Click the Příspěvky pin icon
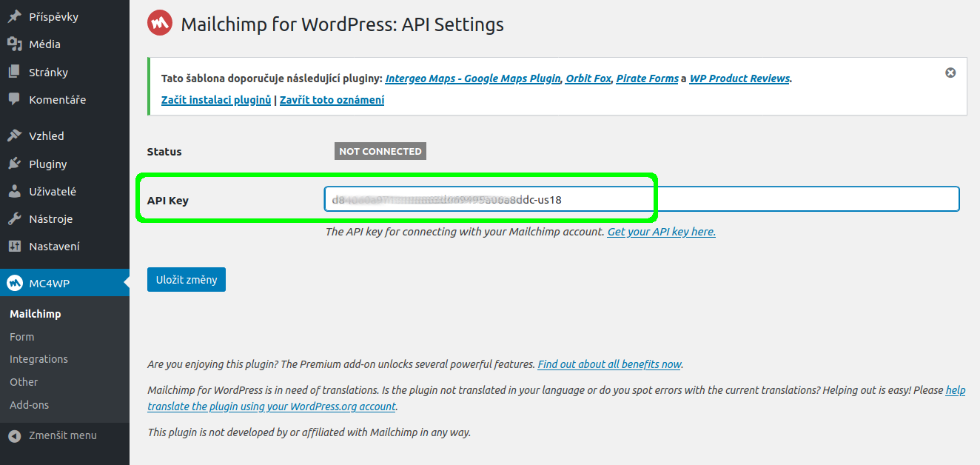The width and height of the screenshot is (980, 465). click(14, 16)
